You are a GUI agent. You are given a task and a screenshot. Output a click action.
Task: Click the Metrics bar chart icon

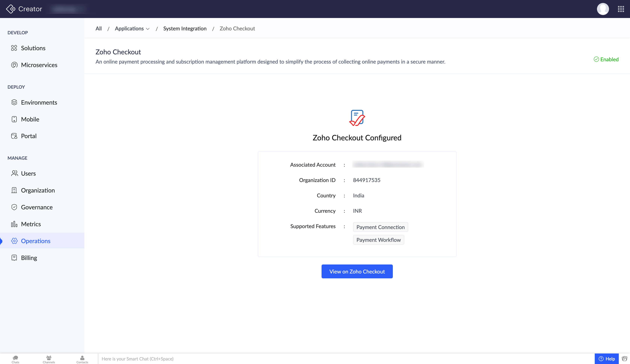point(14,224)
